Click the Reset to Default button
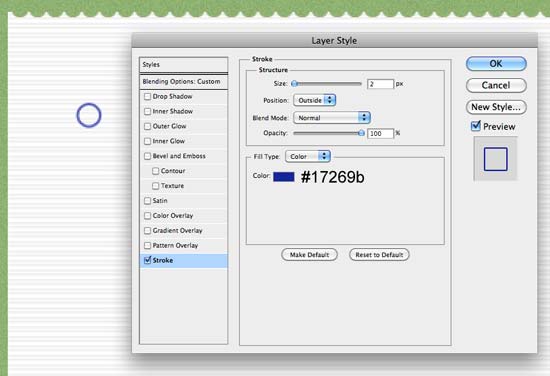This screenshot has height=376, width=550. coord(379,255)
